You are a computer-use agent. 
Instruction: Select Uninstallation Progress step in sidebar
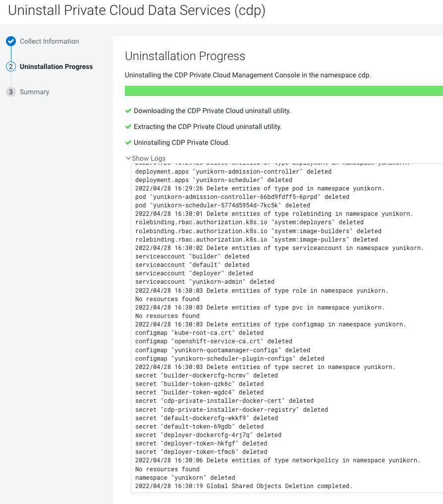[56, 66]
